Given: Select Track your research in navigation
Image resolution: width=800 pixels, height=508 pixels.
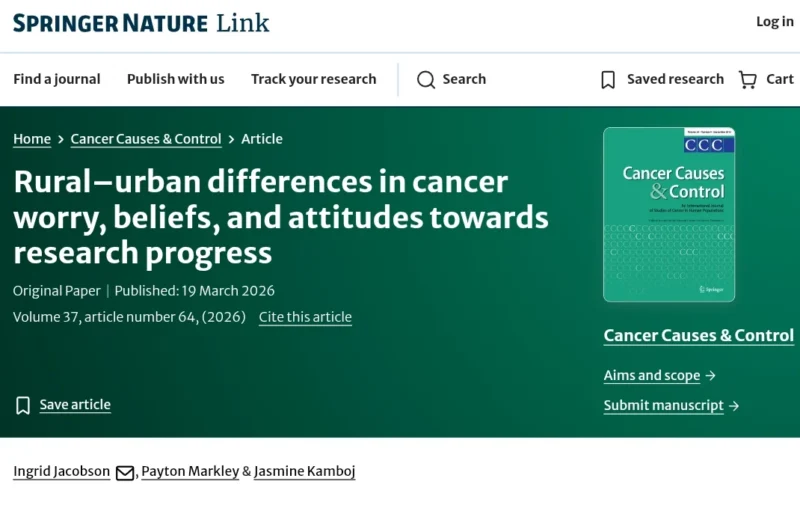Looking at the screenshot, I should 314,79.
